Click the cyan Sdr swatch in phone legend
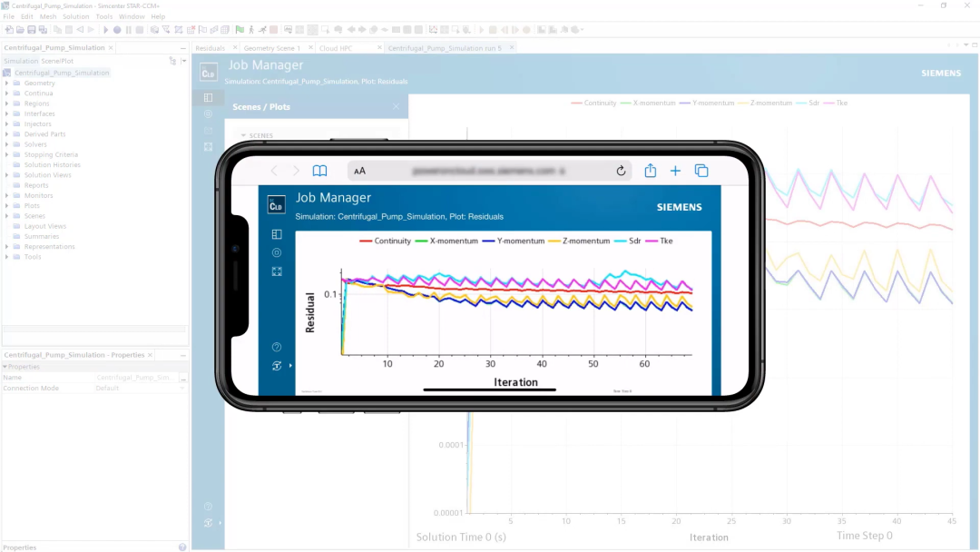Viewport: 980px width, 552px height. [624, 241]
